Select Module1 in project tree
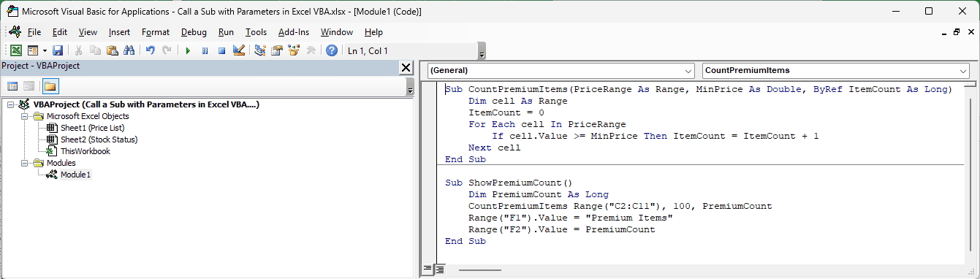Viewport: 980px width, 279px height. 76,175
